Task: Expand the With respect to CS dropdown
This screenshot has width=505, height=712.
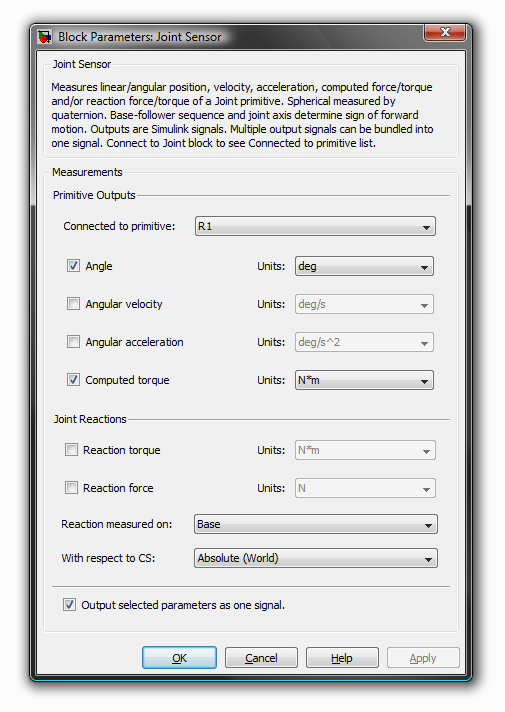Action: point(316,558)
